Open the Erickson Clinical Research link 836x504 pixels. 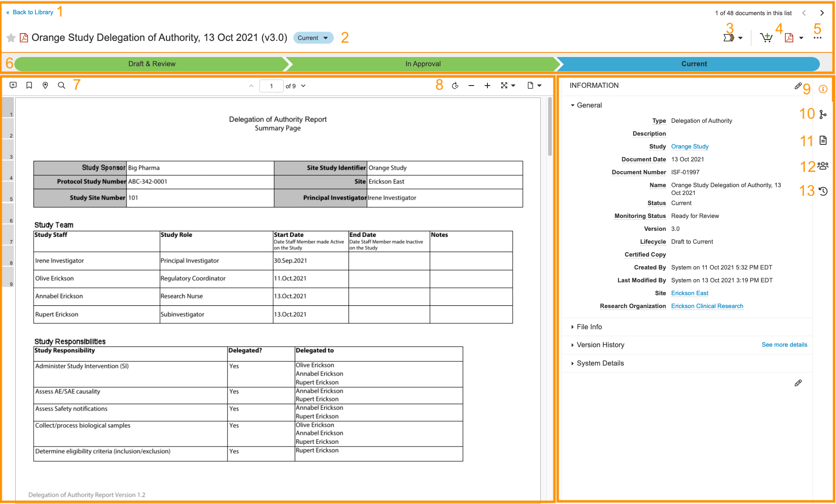tap(707, 306)
